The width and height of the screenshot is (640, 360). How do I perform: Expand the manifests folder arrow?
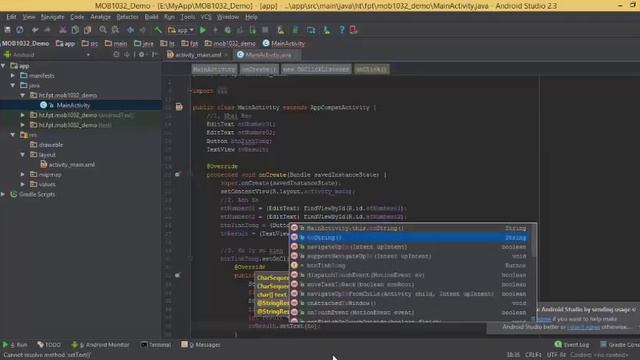pyautogui.click(x=13, y=76)
